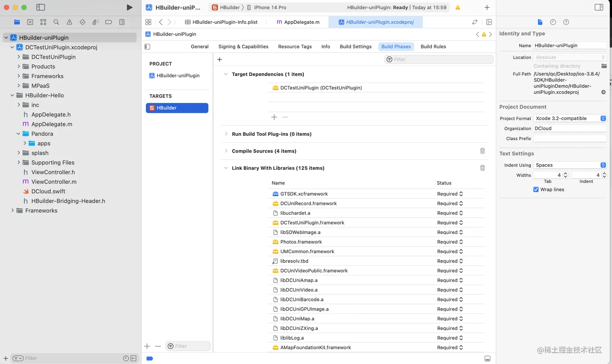This screenshot has height=364, width=612.
Task: Reveal the full path in Finder arrow
Action: pyautogui.click(x=603, y=92)
